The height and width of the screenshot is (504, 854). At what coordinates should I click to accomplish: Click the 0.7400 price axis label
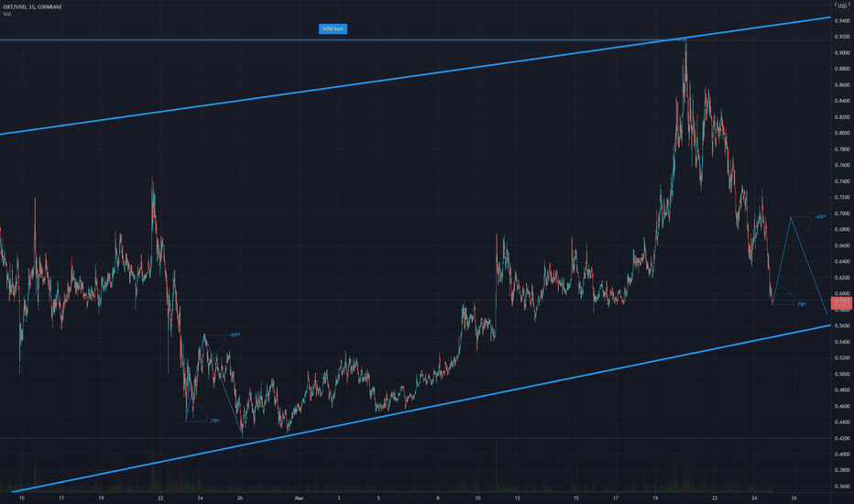[x=842, y=181]
